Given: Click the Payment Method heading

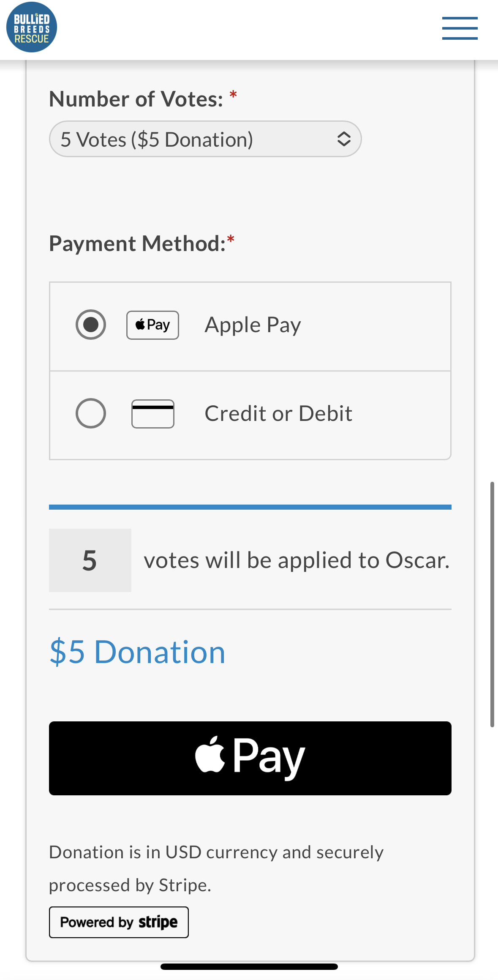Looking at the screenshot, I should [x=138, y=244].
